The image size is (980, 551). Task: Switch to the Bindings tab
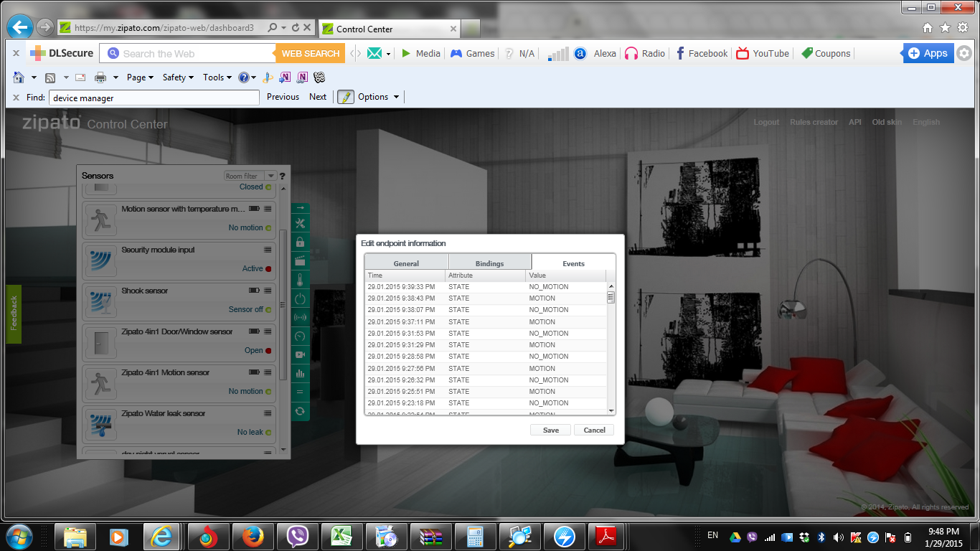tap(489, 263)
